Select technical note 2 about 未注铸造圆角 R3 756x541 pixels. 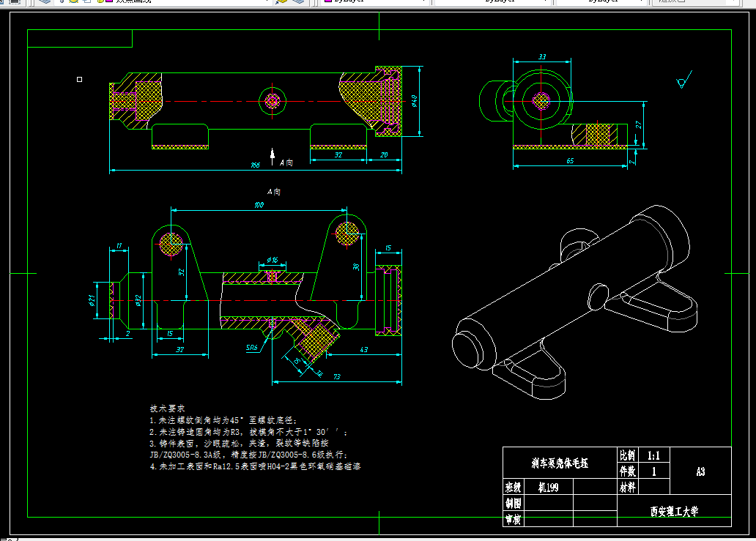point(248,432)
